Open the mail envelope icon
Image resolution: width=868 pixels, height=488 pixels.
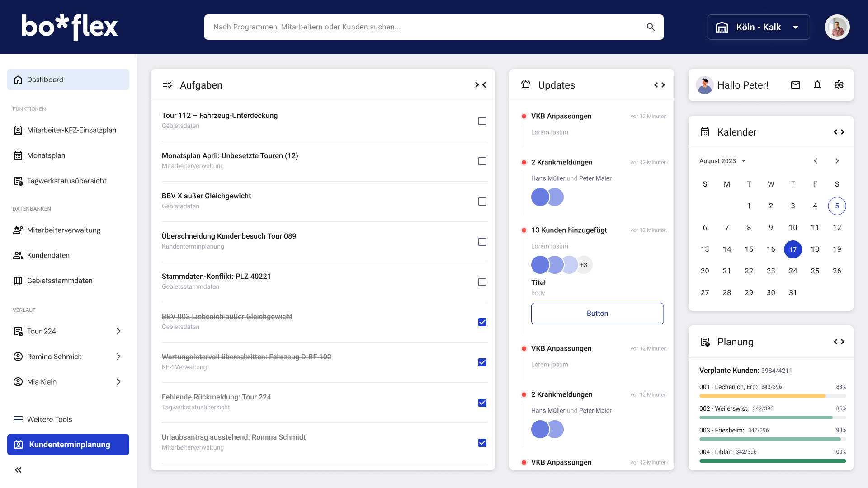coord(796,85)
